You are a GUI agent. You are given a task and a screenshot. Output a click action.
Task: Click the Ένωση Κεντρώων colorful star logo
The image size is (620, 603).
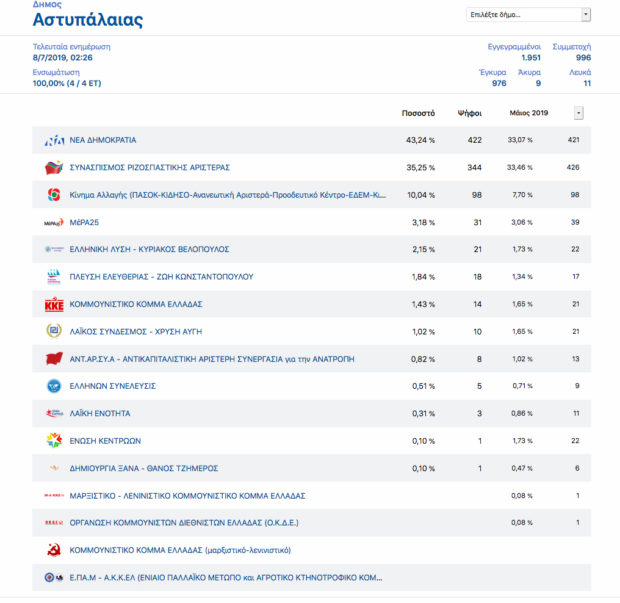click(x=54, y=440)
